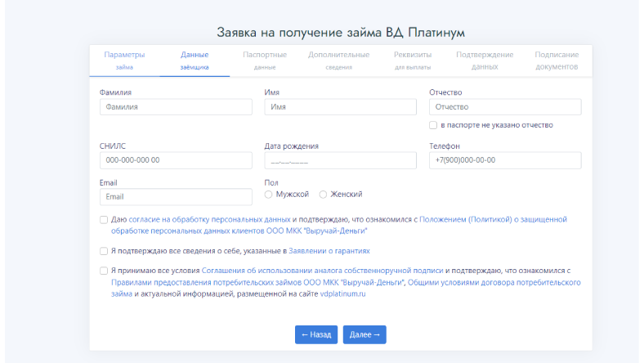Check the 'Я подтверждаю все сведения' checkbox
Viewport: 644px width, 363px height.
(104, 251)
